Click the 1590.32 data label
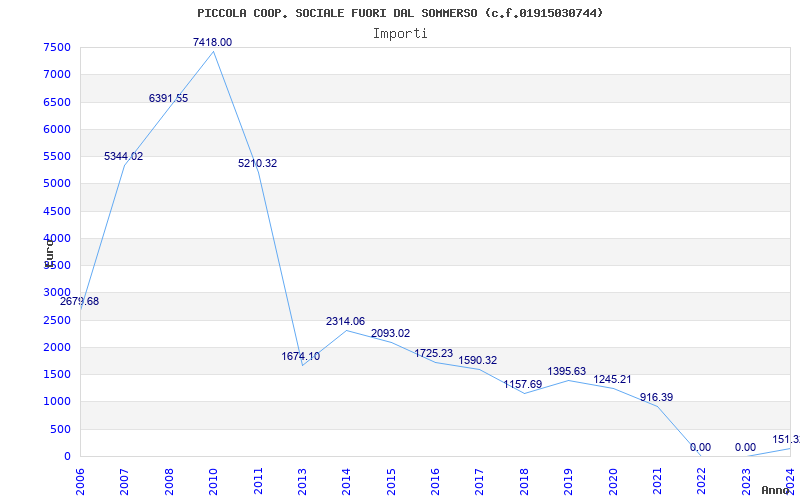This screenshot has height=500, width=800. coord(478,361)
